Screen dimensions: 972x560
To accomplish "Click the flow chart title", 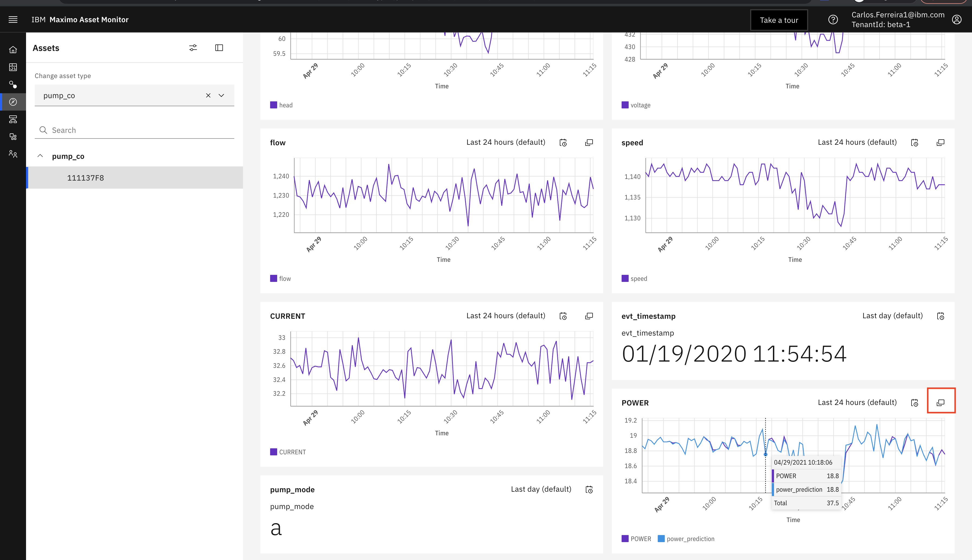I will tap(278, 143).
